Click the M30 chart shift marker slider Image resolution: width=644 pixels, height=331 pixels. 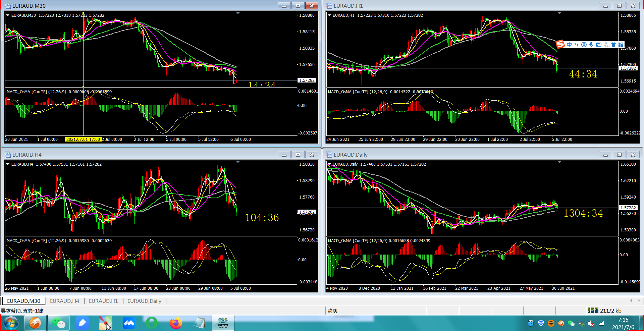(238, 13)
